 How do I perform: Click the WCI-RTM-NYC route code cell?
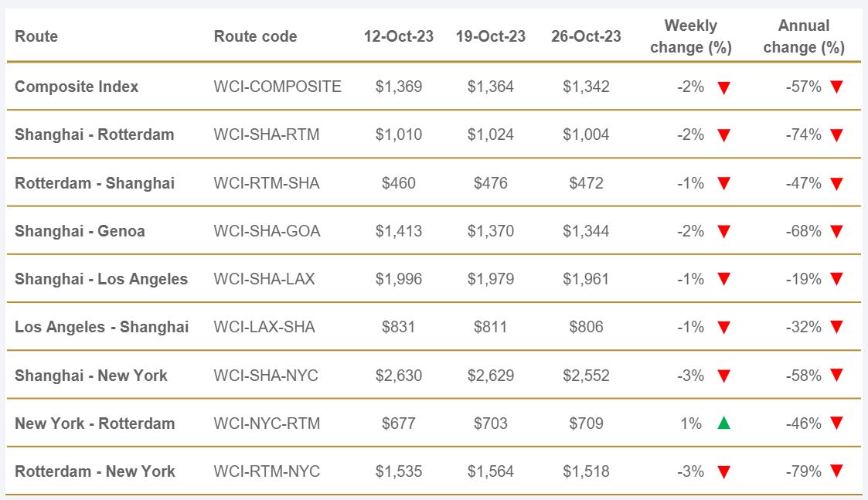267,471
